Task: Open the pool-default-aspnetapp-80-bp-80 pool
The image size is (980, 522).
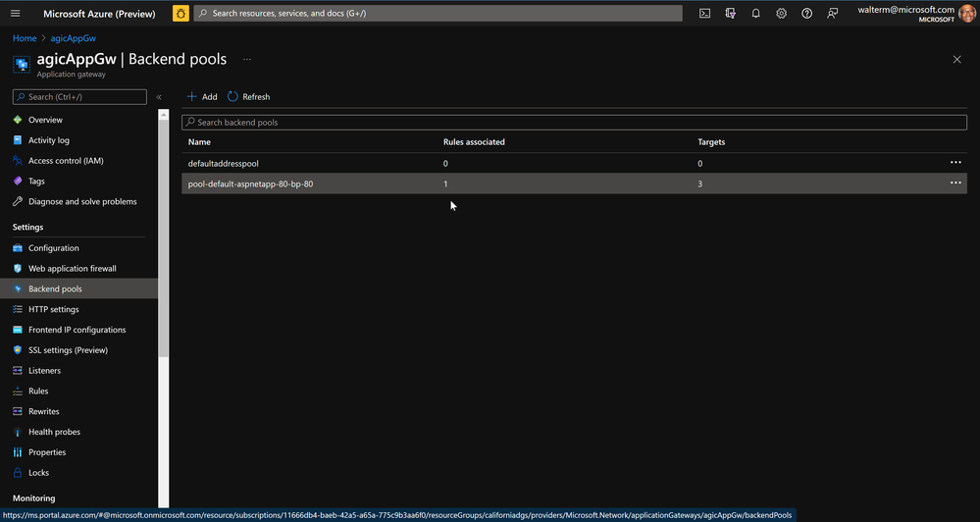Action: [250, 183]
